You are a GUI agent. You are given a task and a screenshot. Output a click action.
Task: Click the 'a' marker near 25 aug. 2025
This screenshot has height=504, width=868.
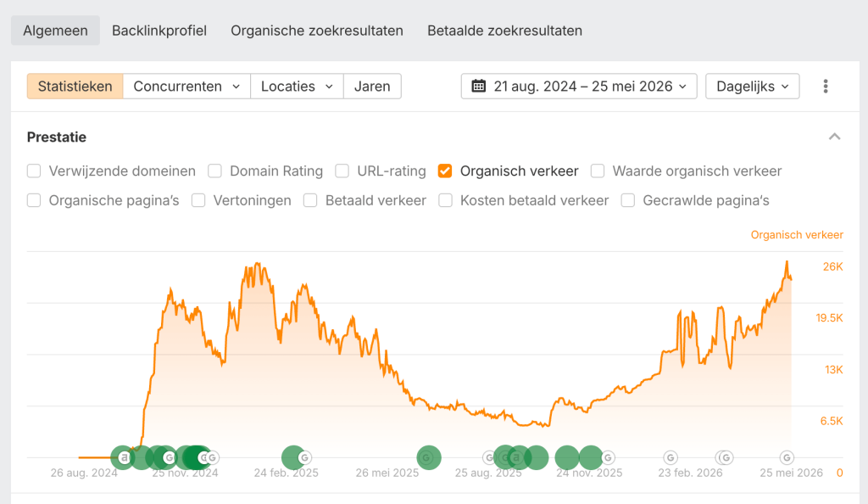[516, 457]
